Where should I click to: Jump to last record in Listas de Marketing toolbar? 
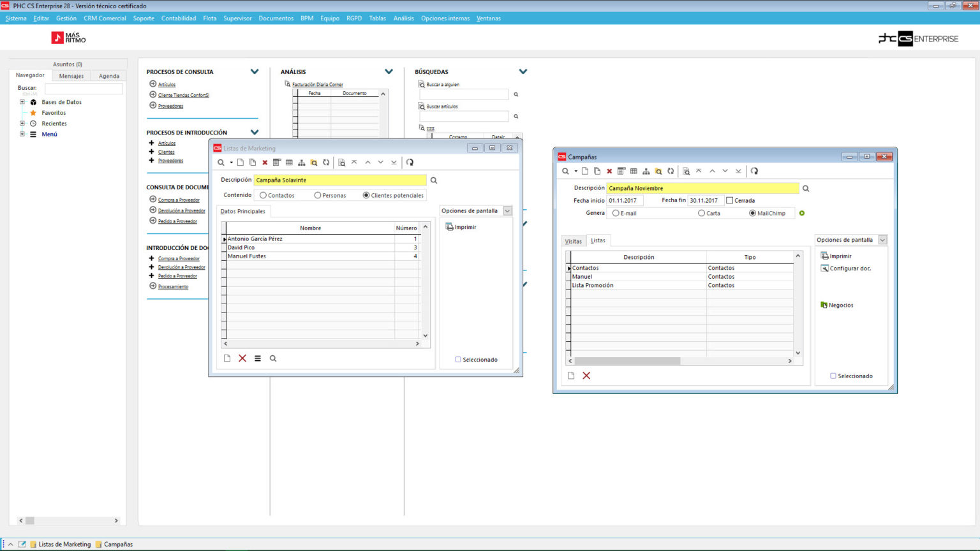tap(394, 163)
